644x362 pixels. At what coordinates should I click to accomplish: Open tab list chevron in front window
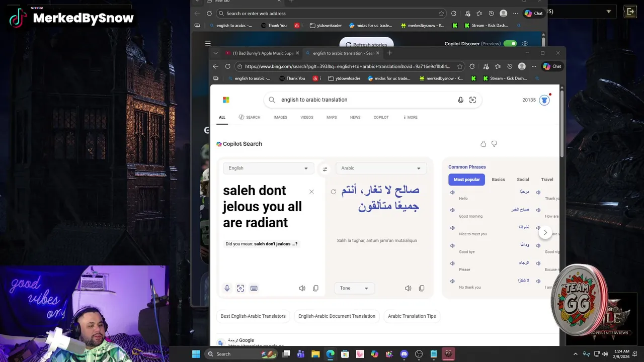215,53
